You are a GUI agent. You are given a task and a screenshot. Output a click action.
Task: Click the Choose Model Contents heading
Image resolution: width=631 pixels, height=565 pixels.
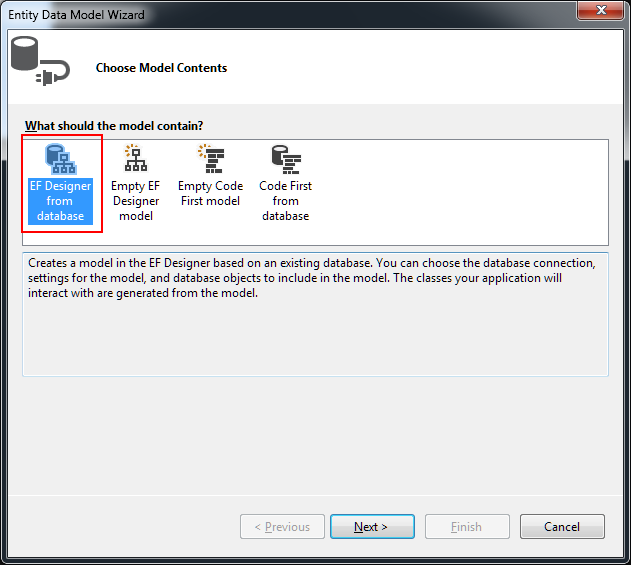[161, 68]
